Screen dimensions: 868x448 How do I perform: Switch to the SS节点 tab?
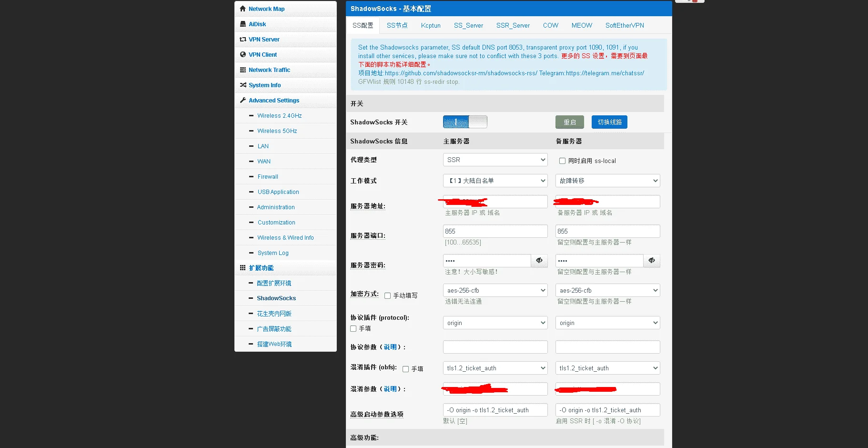pos(397,25)
